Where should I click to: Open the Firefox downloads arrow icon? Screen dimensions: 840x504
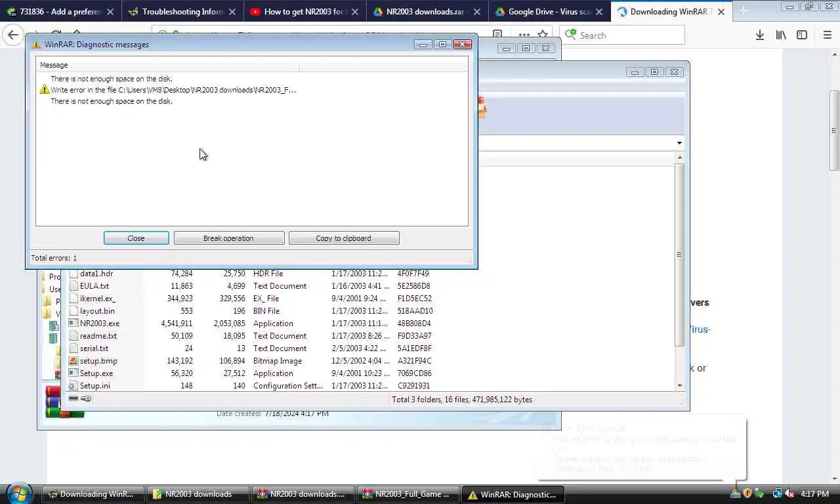(760, 35)
